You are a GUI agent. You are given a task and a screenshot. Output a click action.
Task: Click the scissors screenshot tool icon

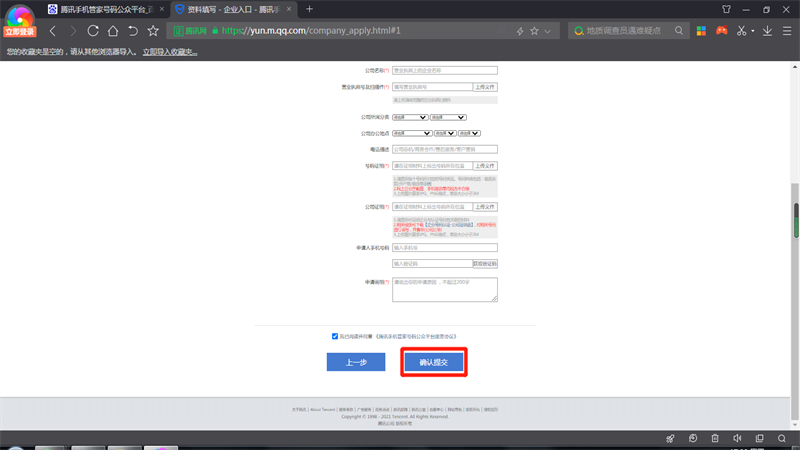point(741,31)
